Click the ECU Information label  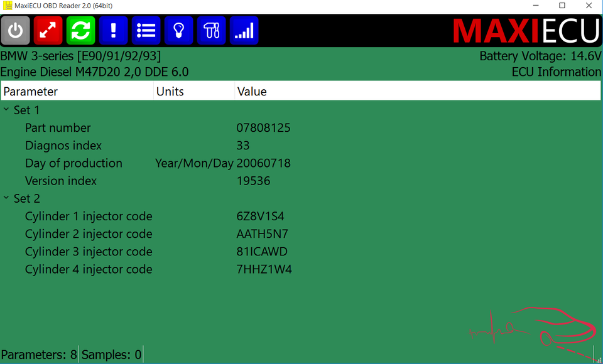point(557,72)
